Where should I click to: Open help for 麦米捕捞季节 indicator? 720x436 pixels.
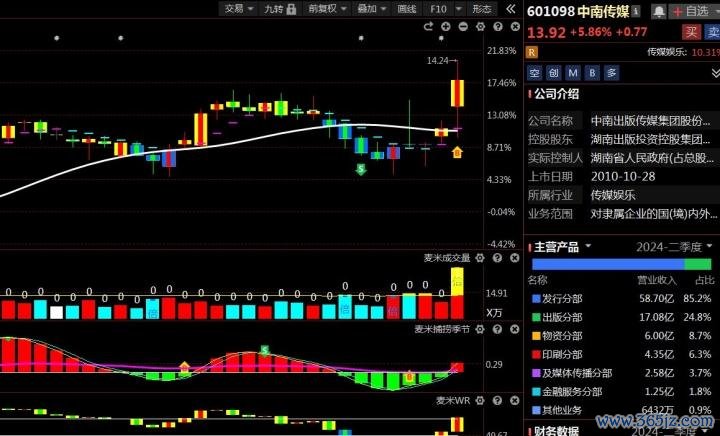(497, 329)
